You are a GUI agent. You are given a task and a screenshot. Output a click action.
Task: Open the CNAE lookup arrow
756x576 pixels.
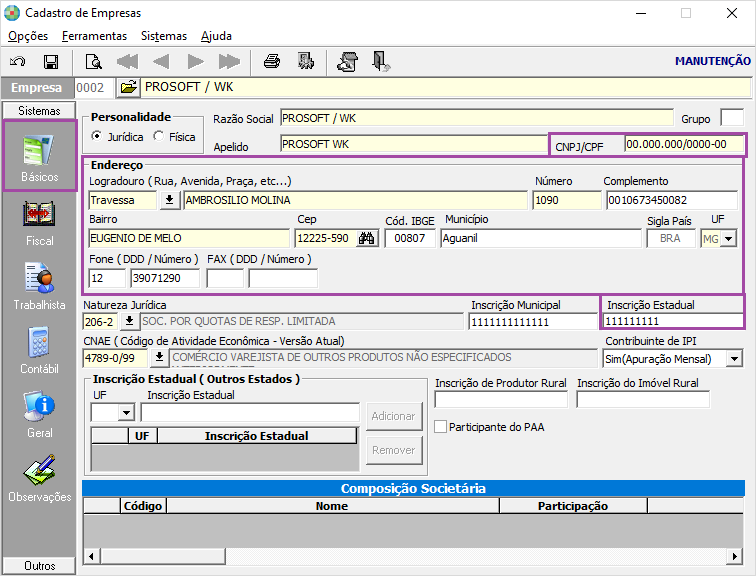coord(159,357)
